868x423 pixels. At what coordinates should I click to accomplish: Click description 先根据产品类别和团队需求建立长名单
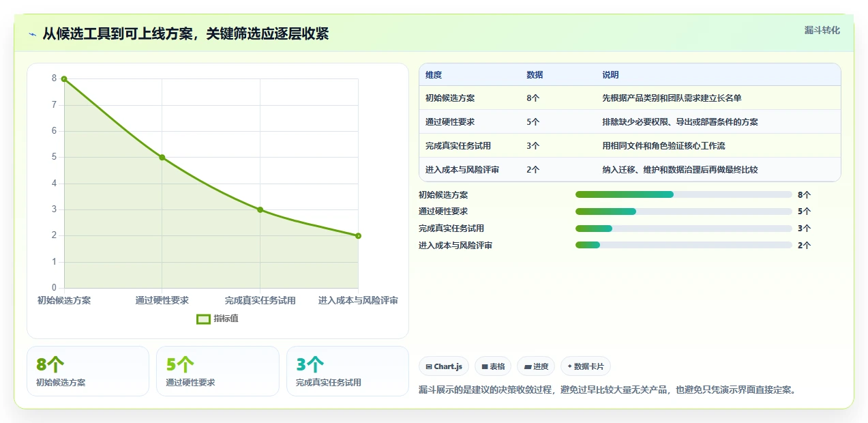pos(672,98)
